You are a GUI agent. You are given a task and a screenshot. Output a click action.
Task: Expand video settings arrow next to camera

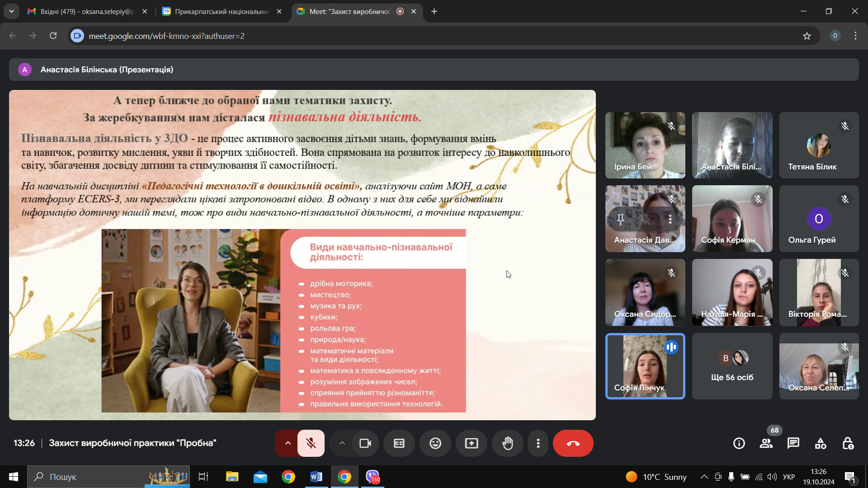point(342,443)
